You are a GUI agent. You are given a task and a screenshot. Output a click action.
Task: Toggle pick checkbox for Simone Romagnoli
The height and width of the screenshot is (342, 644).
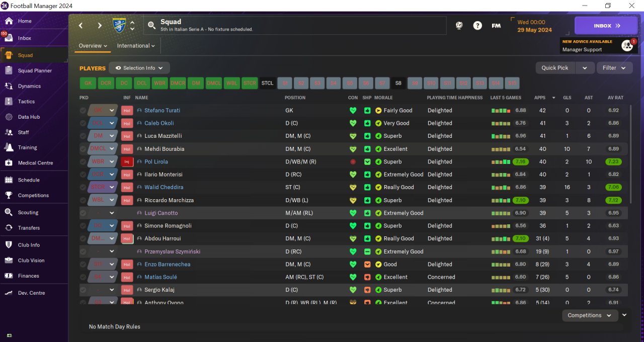click(83, 226)
